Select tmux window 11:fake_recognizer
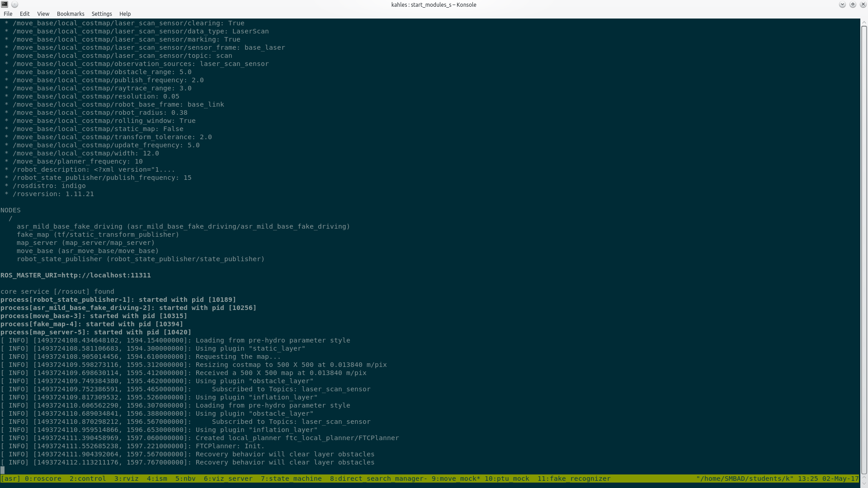 click(574, 479)
